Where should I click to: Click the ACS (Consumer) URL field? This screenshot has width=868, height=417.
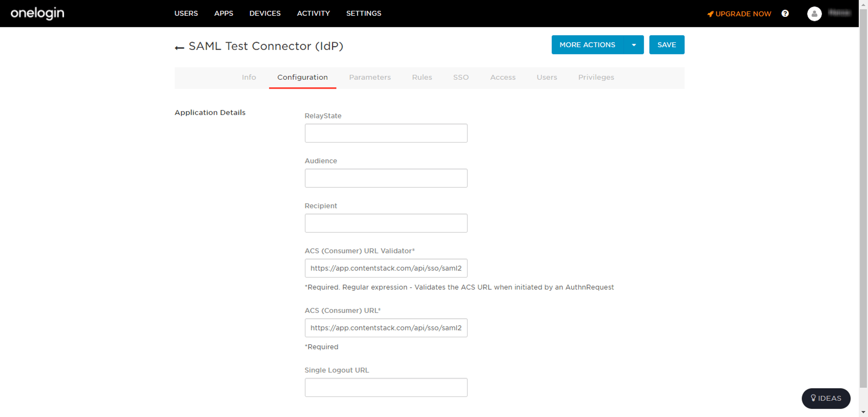coord(386,328)
